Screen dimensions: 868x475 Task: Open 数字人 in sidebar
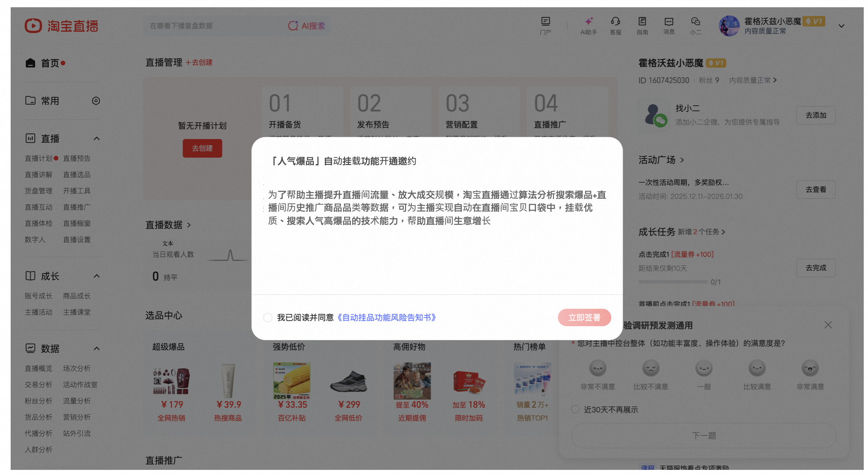[x=35, y=240]
